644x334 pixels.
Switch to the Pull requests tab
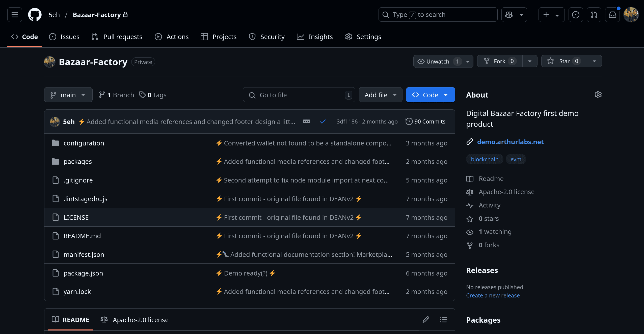pyautogui.click(x=117, y=37)
